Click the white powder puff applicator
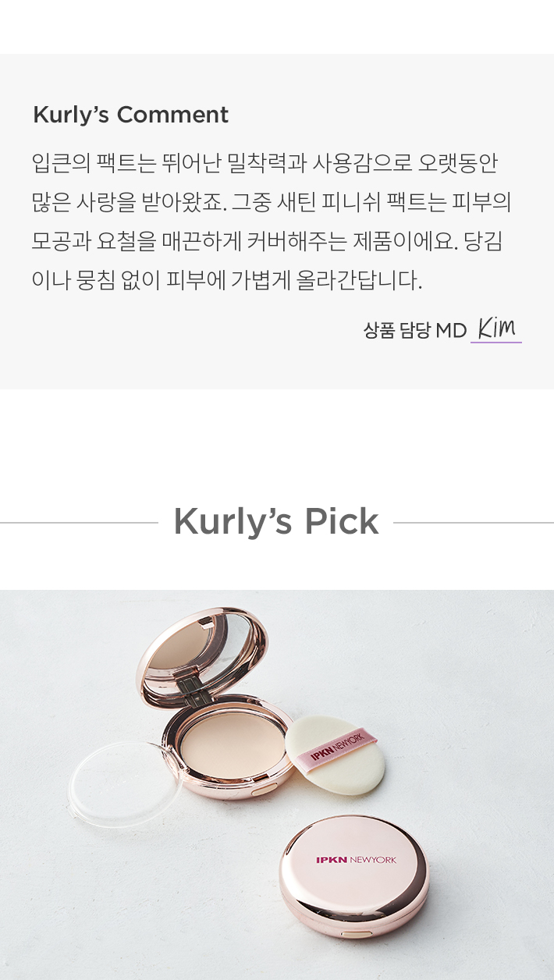The height and width of the screenshot is (980, 554). point(337,754)
